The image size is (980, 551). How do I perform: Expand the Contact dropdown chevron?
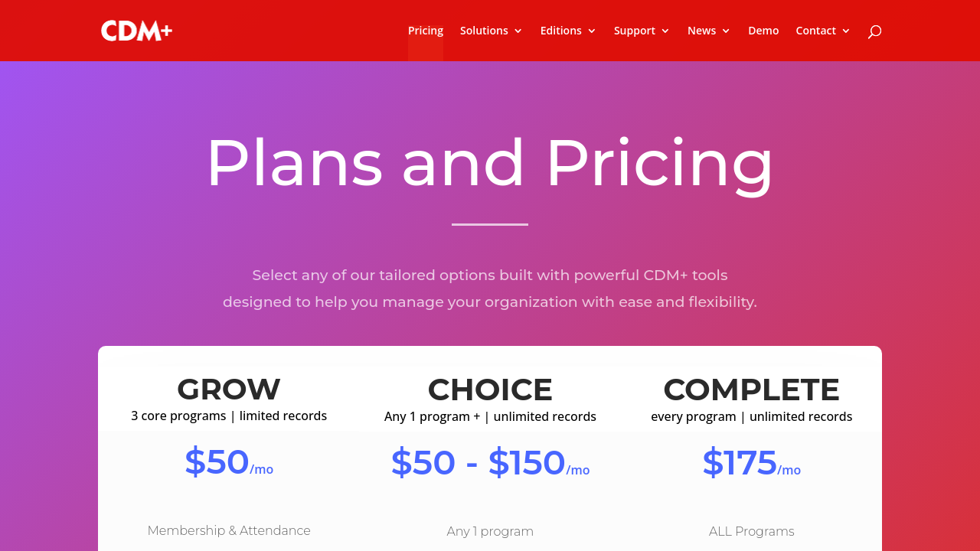(x=846, y=31)
